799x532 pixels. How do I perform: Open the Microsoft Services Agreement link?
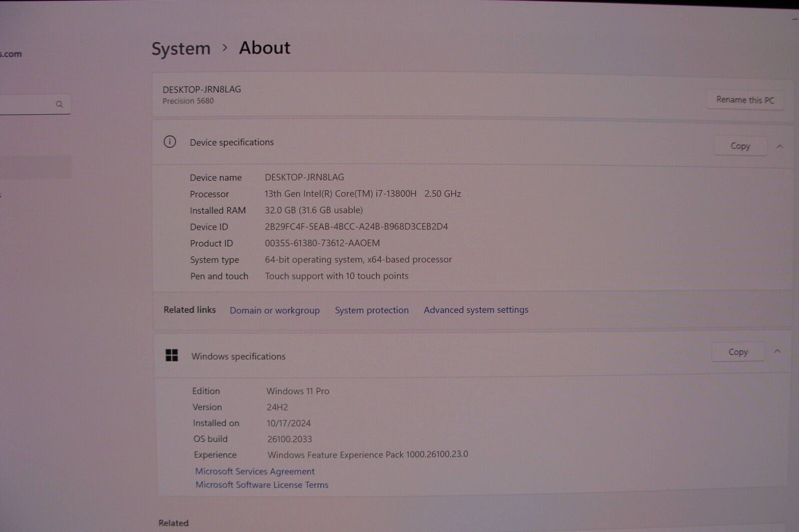click(x=255, y=471)
